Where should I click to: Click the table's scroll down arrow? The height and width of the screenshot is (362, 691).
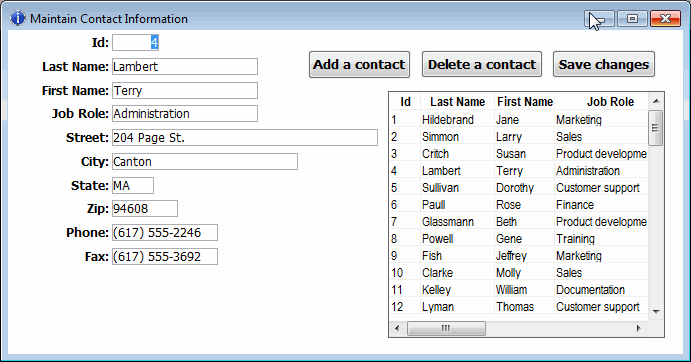point(656,311)
